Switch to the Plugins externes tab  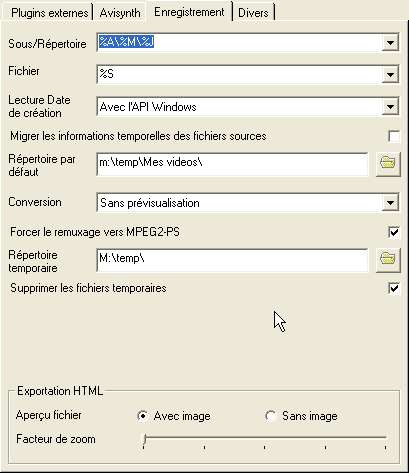click(49, 13)
